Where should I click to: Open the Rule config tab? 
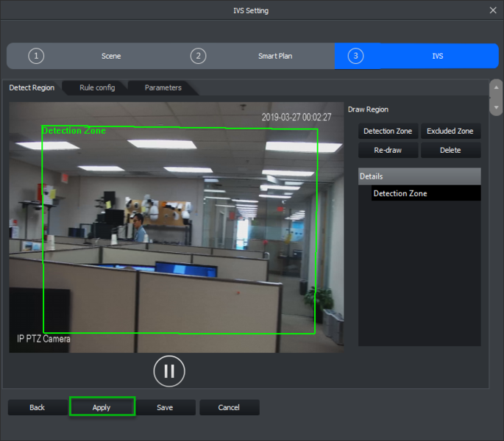pyautogui.click(x=97, y=87)
